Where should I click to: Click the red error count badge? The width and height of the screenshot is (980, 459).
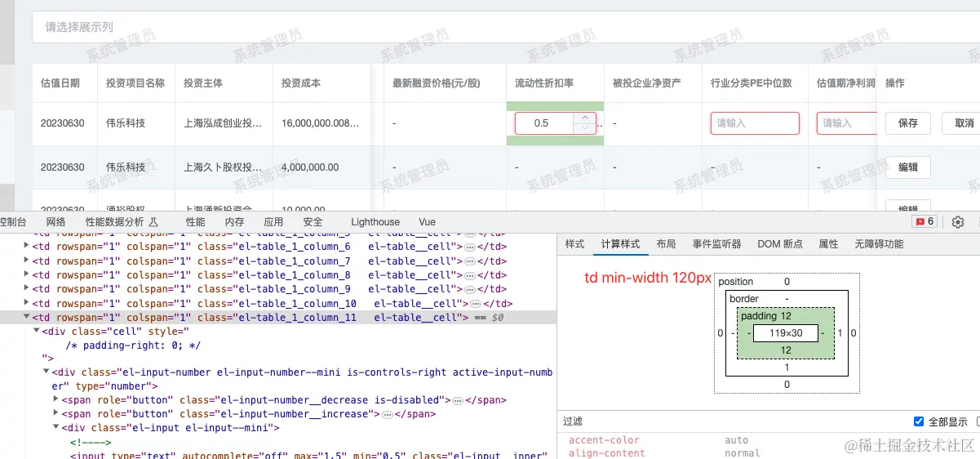(925, 222)
